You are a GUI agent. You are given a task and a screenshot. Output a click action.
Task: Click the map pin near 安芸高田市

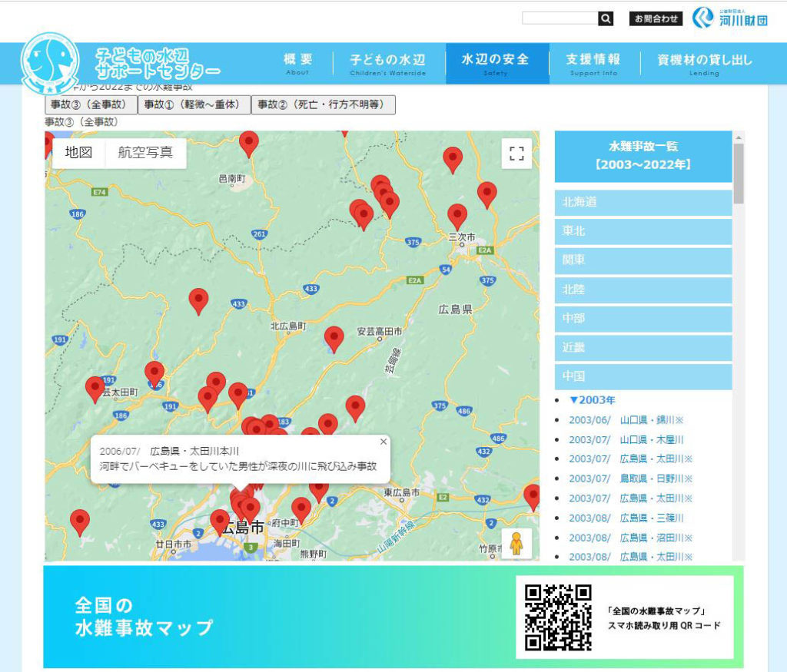tap(334, 337)
